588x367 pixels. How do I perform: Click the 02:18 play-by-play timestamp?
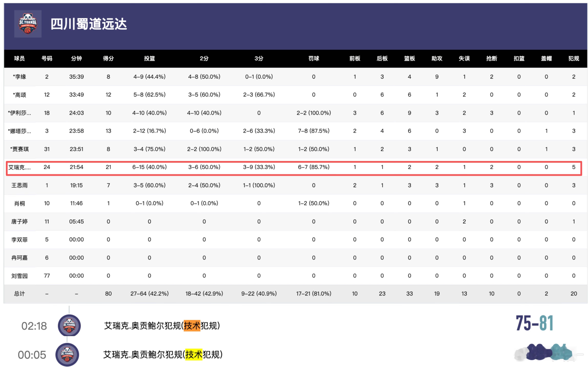coord(34,326)
